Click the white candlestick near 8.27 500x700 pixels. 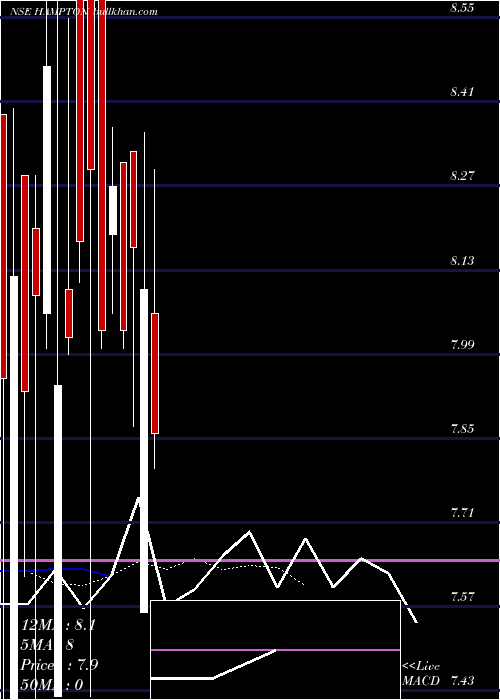pos(113,210)
